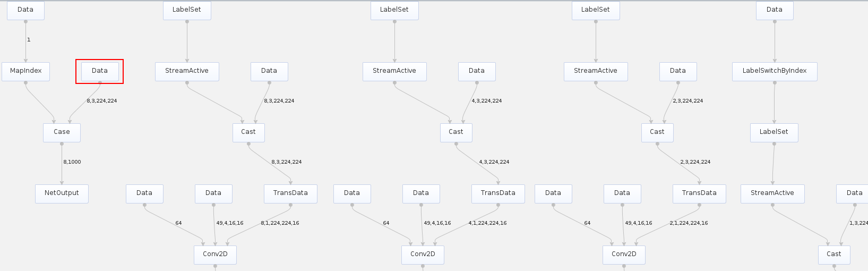This screenshot has width=868, height=271.
Task: Click TransData node outputting 4,1,224,224,16
Action: click(x=498, y=193)
